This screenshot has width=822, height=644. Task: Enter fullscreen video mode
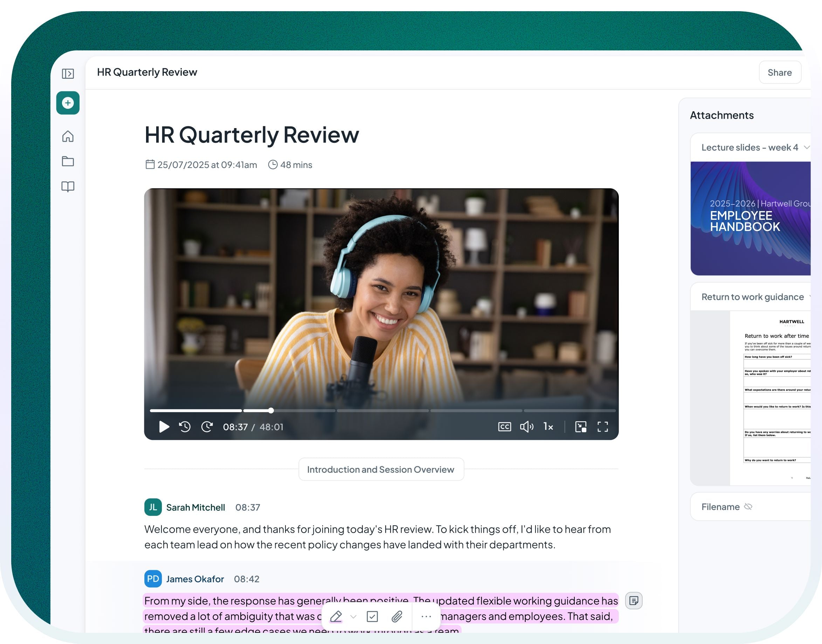point(603,427)
